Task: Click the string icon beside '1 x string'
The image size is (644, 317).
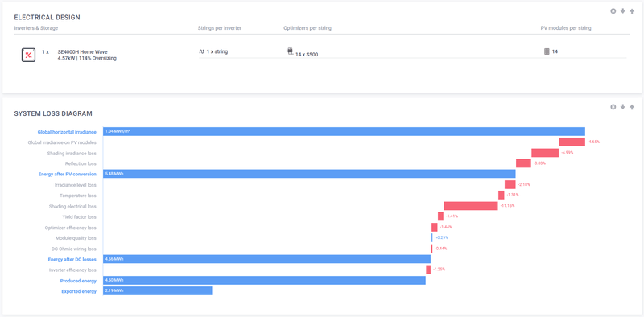Action: [201, 51]
